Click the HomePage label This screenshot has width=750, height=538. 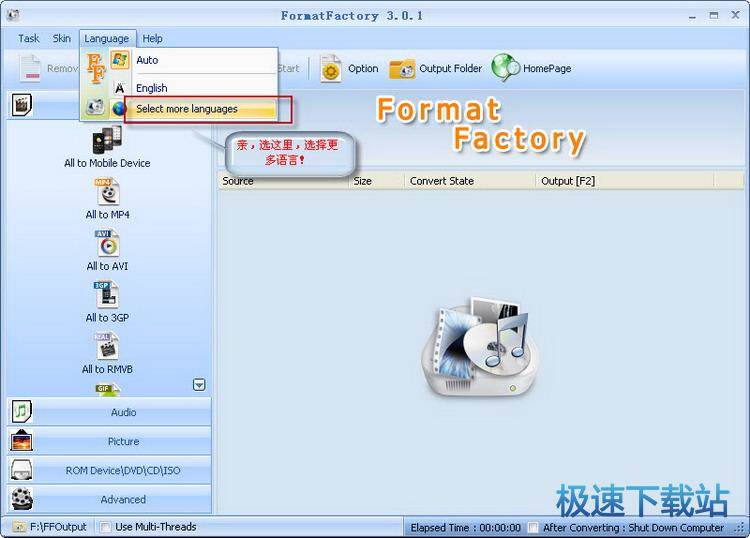[x=547, y=68]
